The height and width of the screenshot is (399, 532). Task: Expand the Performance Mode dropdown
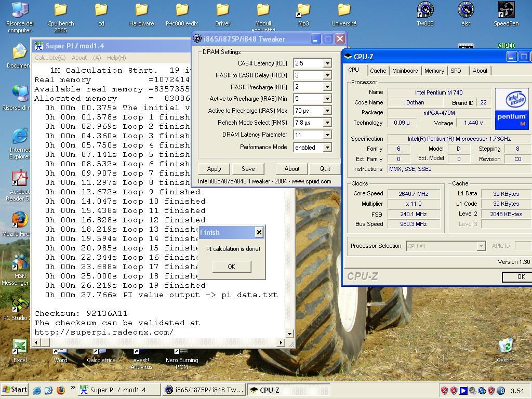point(327,147)
